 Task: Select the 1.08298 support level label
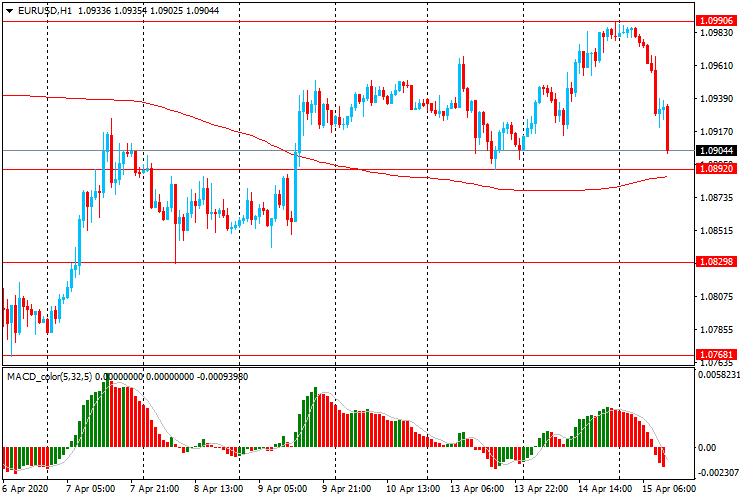[x=716, y=262]
